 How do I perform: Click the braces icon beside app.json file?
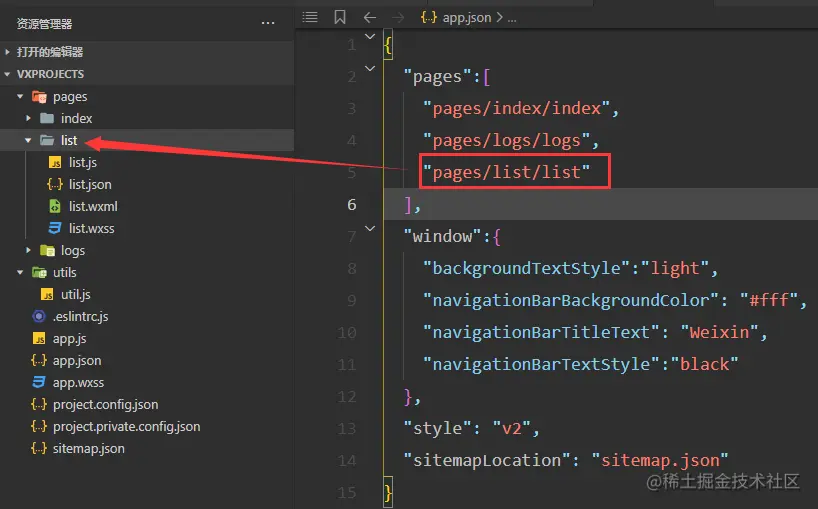tap(39, 360)
